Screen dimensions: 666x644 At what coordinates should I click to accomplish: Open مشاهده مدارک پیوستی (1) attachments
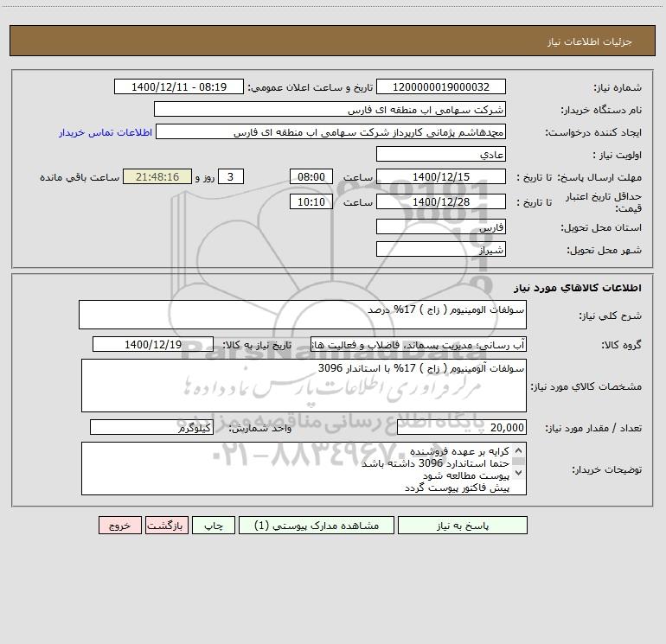317,525
